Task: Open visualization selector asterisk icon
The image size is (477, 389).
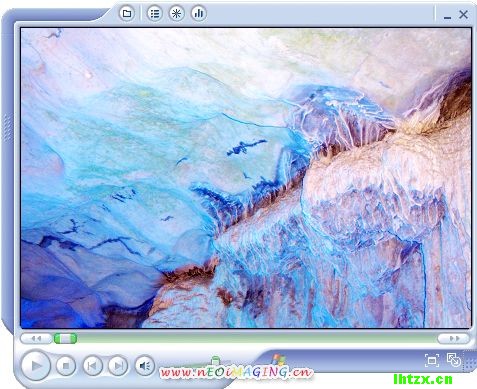Action: point(176,14)
